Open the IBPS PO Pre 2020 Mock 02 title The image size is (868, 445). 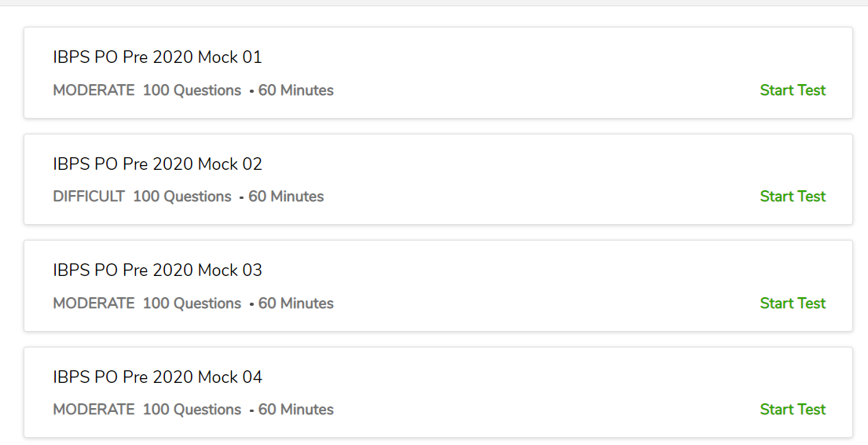click(157, 164)
